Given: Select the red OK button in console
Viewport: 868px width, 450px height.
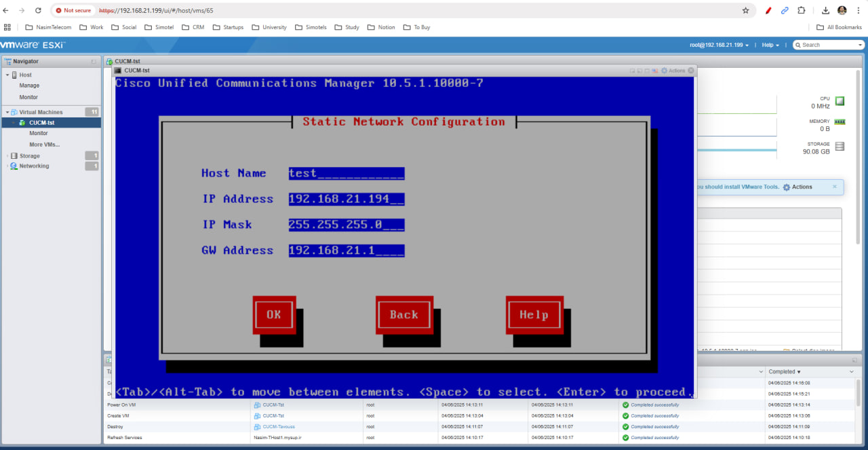Looking at the screenshot, I should pyautogui.click(x=274, y=315).
